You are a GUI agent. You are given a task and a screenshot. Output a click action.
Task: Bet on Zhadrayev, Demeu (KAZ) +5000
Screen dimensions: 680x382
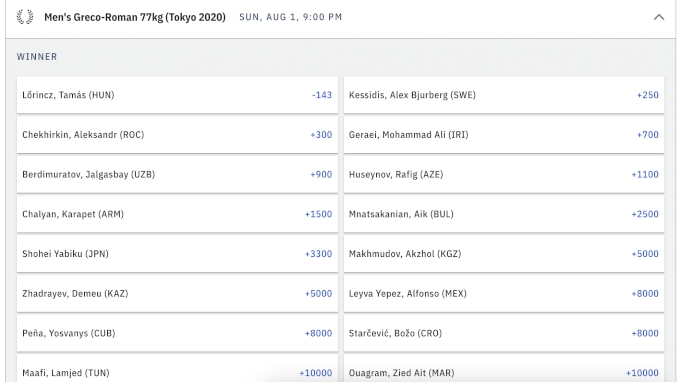[177, 294]
